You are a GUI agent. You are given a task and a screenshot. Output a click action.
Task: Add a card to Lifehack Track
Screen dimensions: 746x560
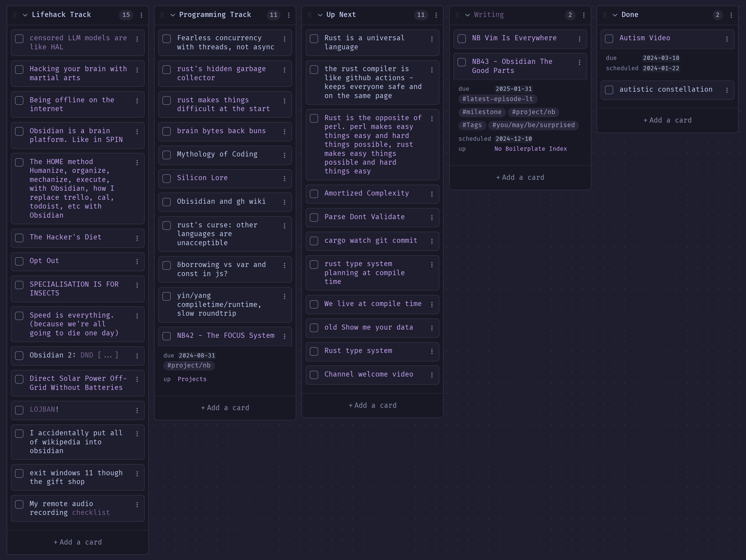(x=77, y=542)
